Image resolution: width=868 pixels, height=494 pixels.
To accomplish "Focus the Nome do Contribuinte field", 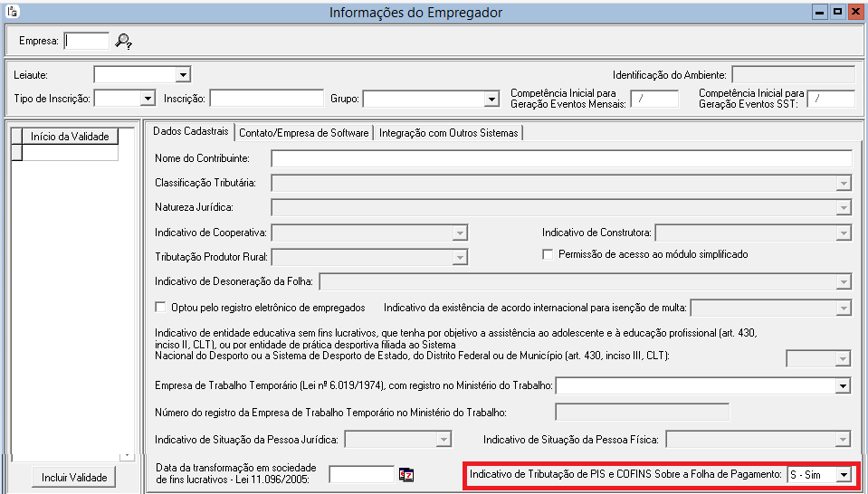I will pyautogui.click(x=561, y=158).
